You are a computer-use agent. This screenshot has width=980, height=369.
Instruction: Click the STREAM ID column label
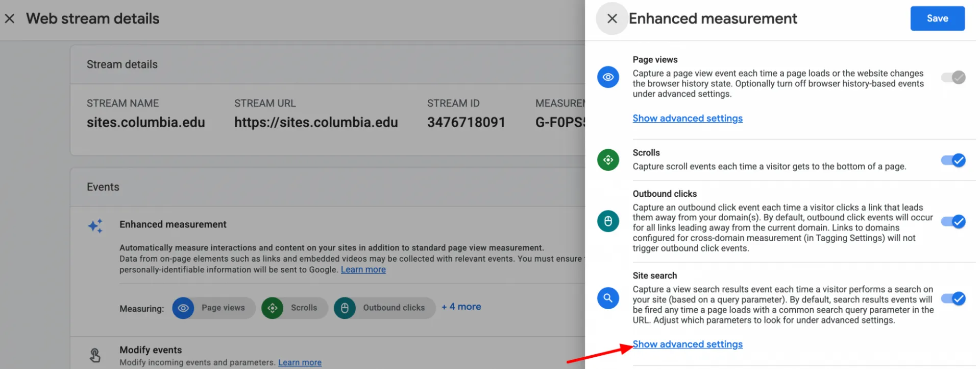tap(453, 103)
